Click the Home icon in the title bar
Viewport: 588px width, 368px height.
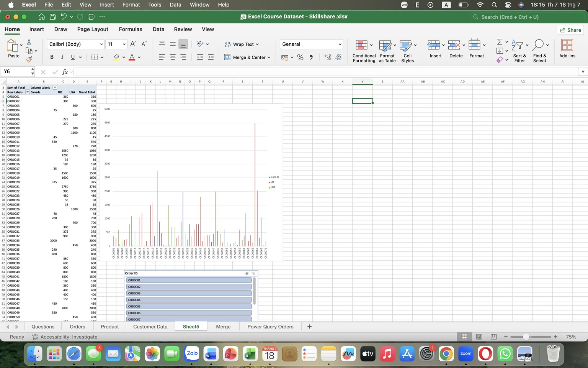tap(42, 17)
